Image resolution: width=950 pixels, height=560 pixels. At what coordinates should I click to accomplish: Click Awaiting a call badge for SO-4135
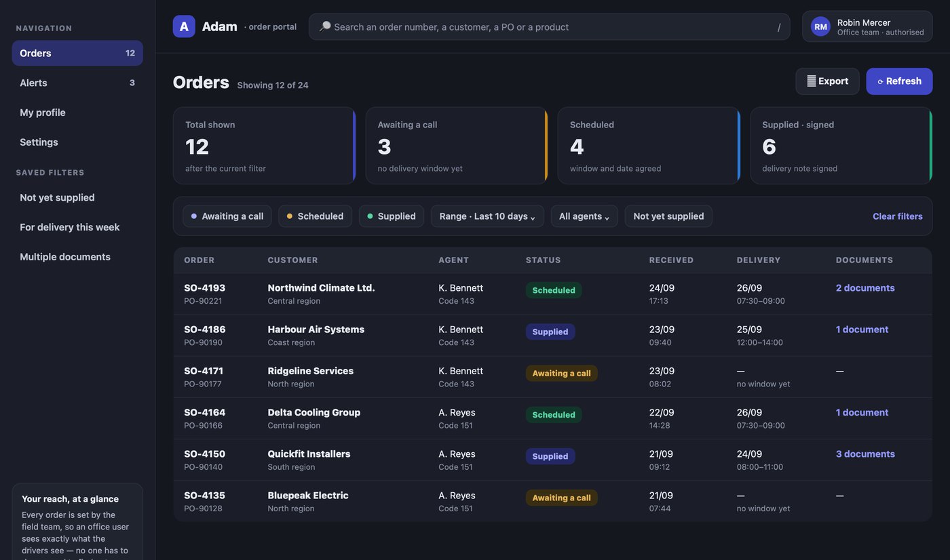561,498
